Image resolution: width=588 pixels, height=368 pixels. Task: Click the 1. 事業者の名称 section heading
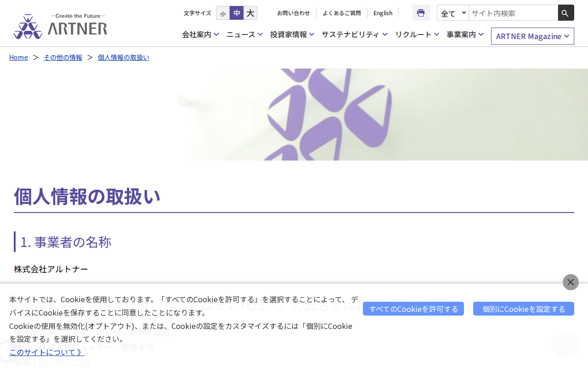click(66, 242)
